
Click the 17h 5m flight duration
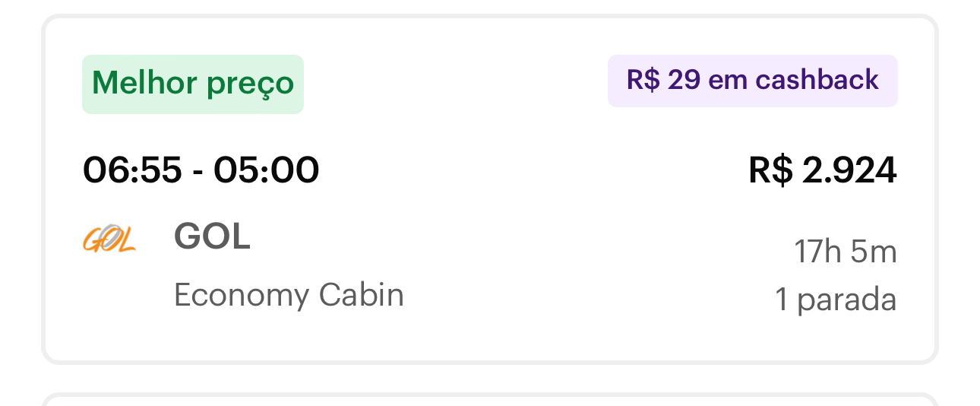pyautogui.click(x=846, y=252)
